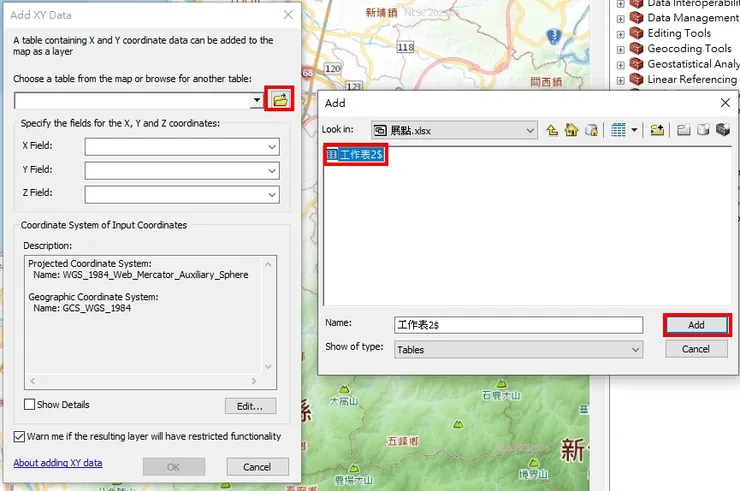Click New Folder icon in Add dialog
Image resolution: width=740 pixels, height=491 pixels.
[683, 129]
